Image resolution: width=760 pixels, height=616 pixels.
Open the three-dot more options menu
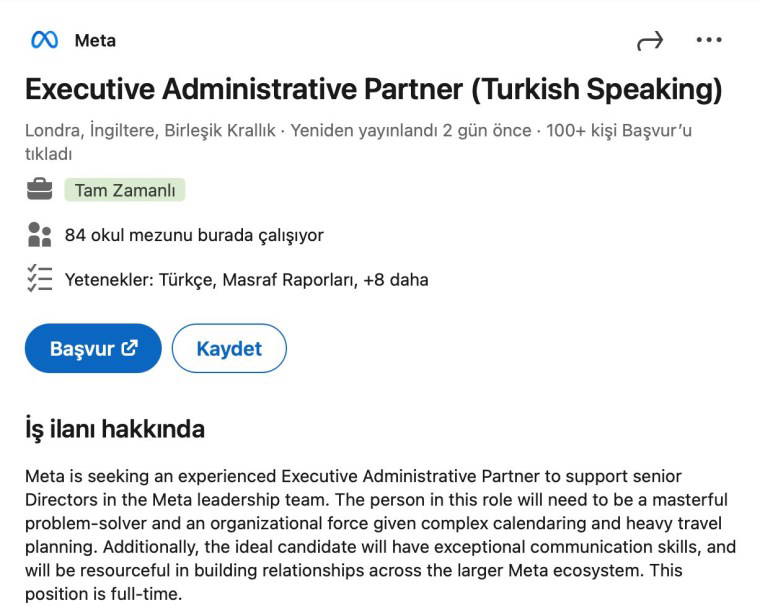click(709, 40)
